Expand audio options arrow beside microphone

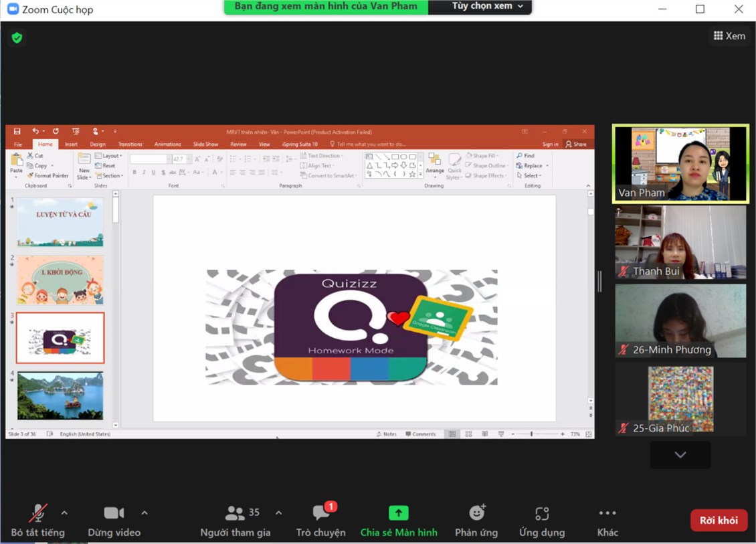click(x=64, y=513)
